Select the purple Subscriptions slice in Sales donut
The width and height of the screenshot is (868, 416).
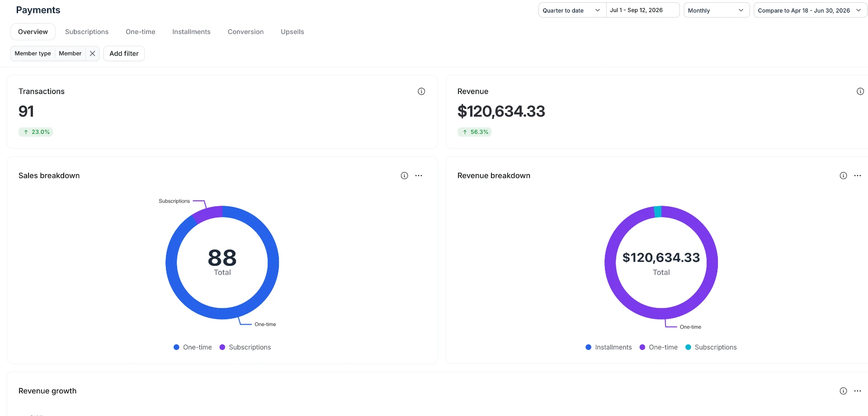pyautogui.click(x=208, y=213)
